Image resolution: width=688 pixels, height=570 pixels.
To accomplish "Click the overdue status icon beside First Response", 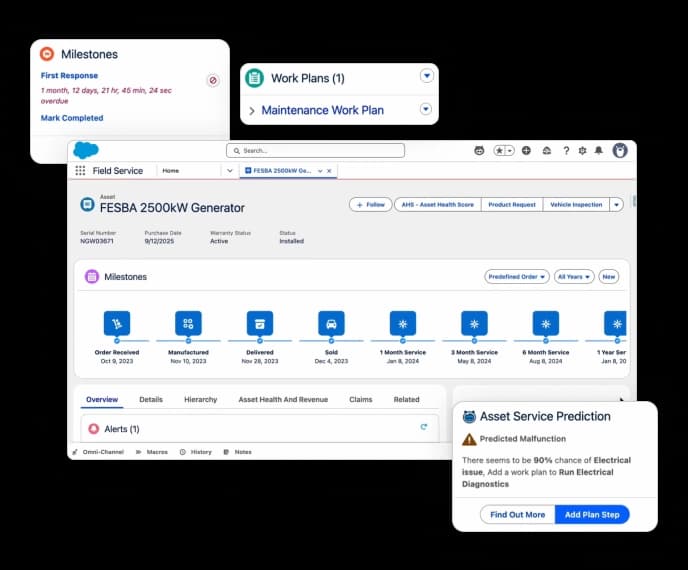I will tap(213, 80).
